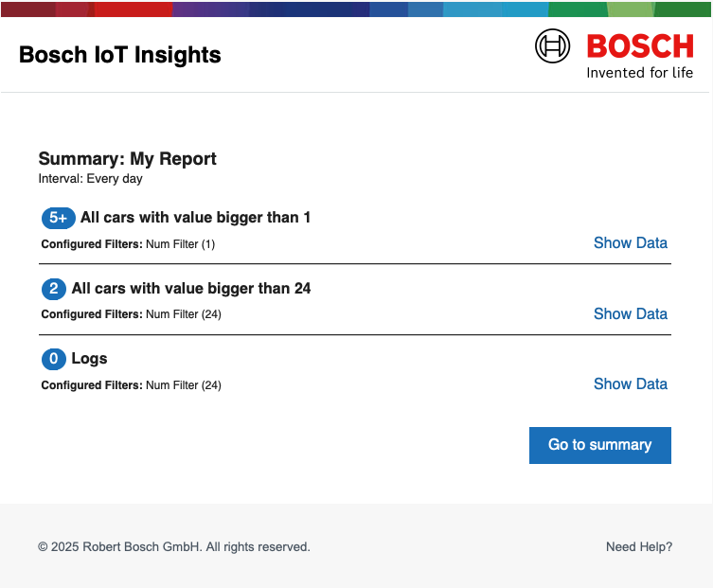Screen dimensions: 713x588
Task: Click the blue "5+" count badge
Action: [x=58, y=218]
